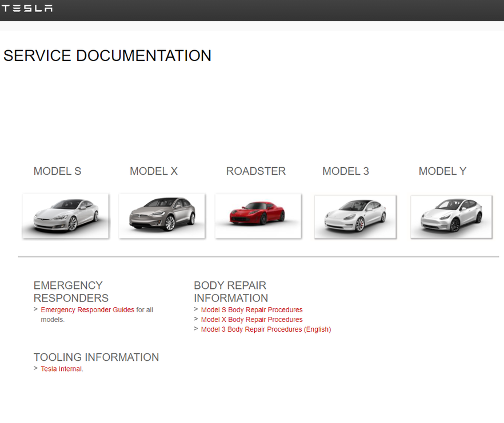
Task: Open the Model S vehicle thumbnail
Action: [65, 216]
